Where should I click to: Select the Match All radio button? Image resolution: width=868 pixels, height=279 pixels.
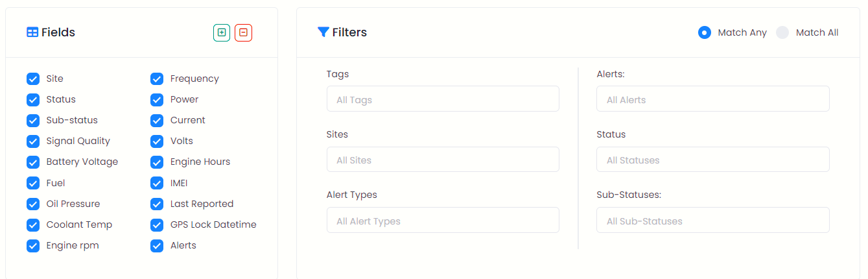pos(782,32)
